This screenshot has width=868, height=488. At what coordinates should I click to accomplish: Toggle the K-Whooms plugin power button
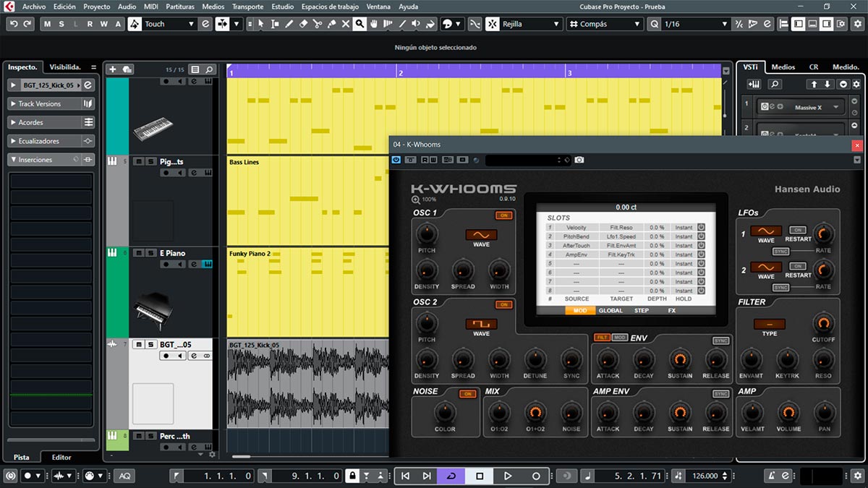396,160
